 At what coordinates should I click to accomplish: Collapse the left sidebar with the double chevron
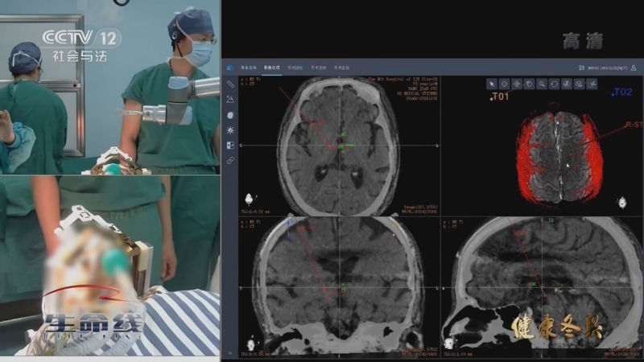point(230,353)
